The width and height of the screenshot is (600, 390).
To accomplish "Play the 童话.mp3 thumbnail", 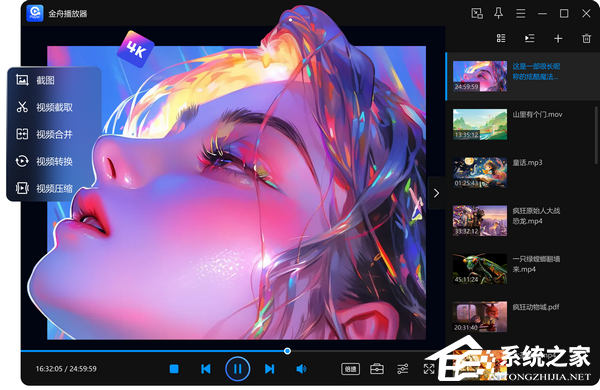I will pos(480,172).
